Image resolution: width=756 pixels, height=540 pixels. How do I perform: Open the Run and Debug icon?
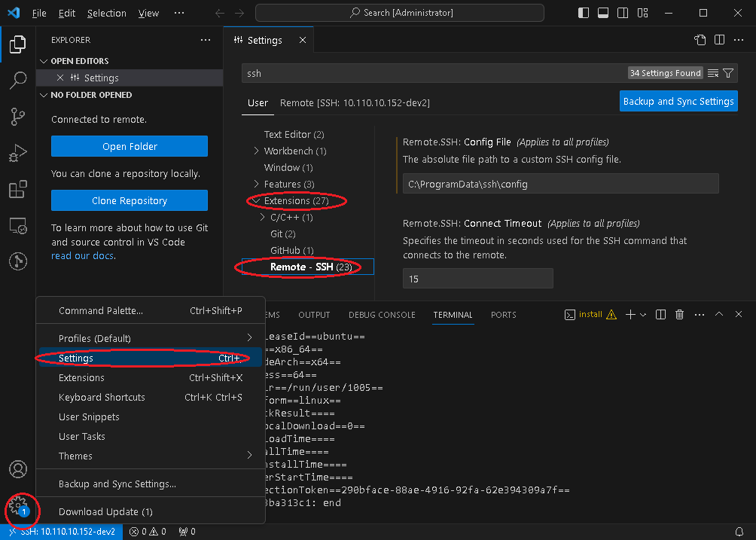pyautogui.click(x=18, y=153)
